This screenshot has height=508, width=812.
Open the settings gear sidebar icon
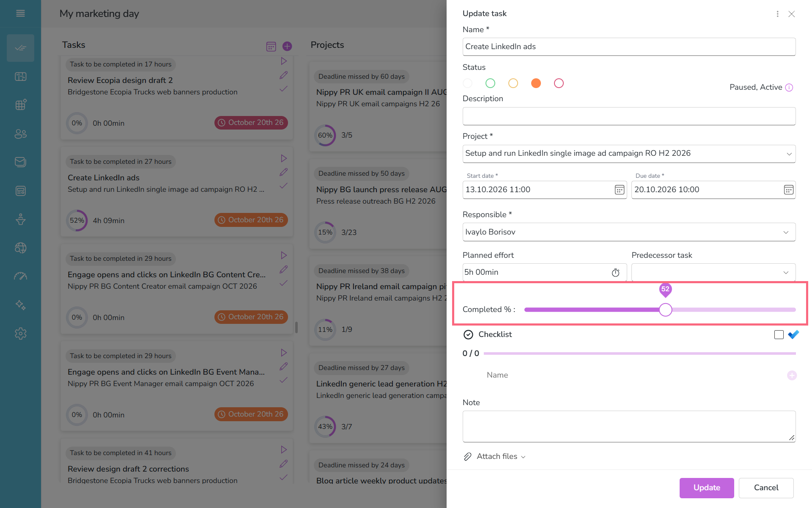pyautogui.click(x=20, y=334)
